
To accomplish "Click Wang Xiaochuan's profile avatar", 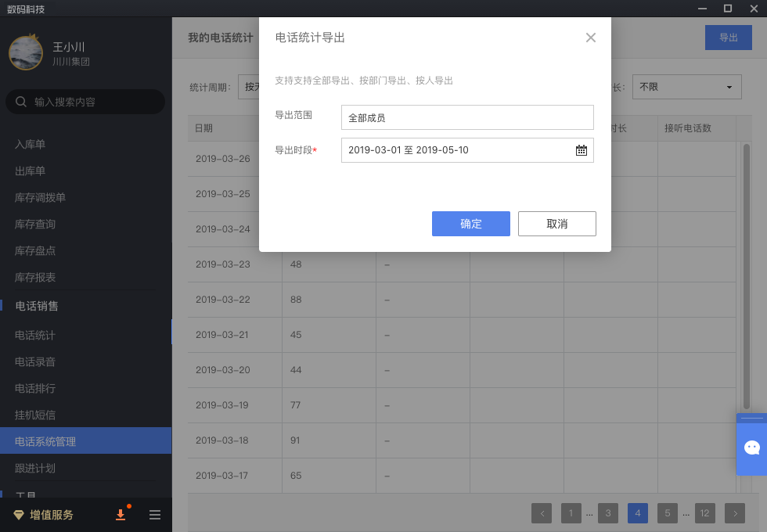I will click(x=26, y=52).
